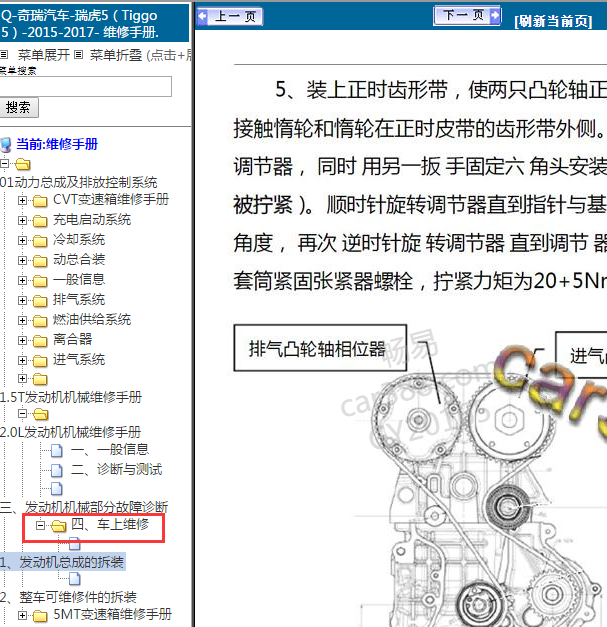
Task: Open 2、整车可维修件的拆装 page
Action: 68,597
